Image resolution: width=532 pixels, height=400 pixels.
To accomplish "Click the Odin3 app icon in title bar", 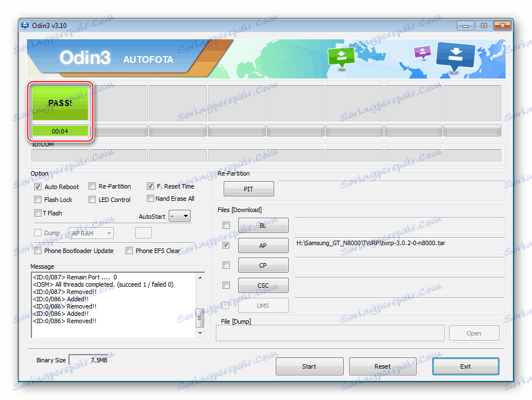I will (x=25, y=25).
